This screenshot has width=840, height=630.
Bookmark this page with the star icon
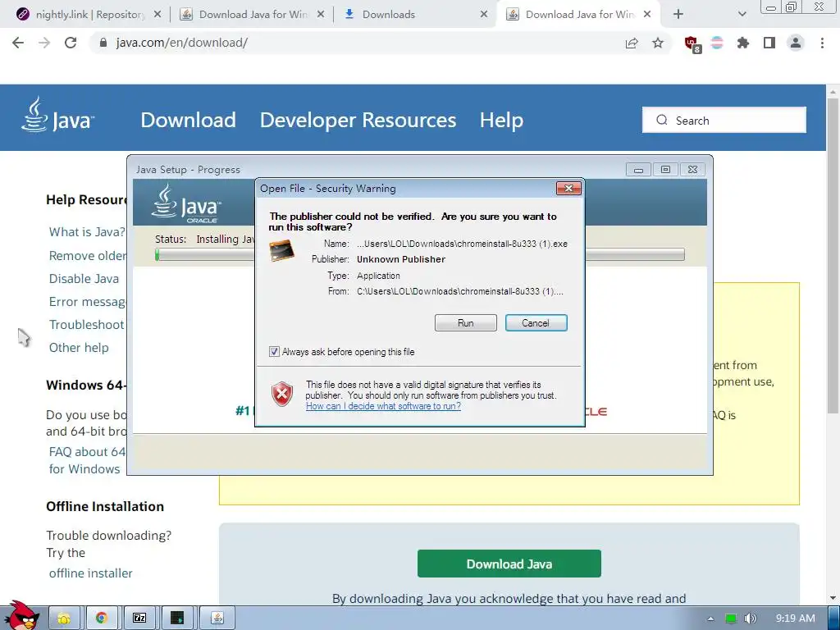coord(658,43)
